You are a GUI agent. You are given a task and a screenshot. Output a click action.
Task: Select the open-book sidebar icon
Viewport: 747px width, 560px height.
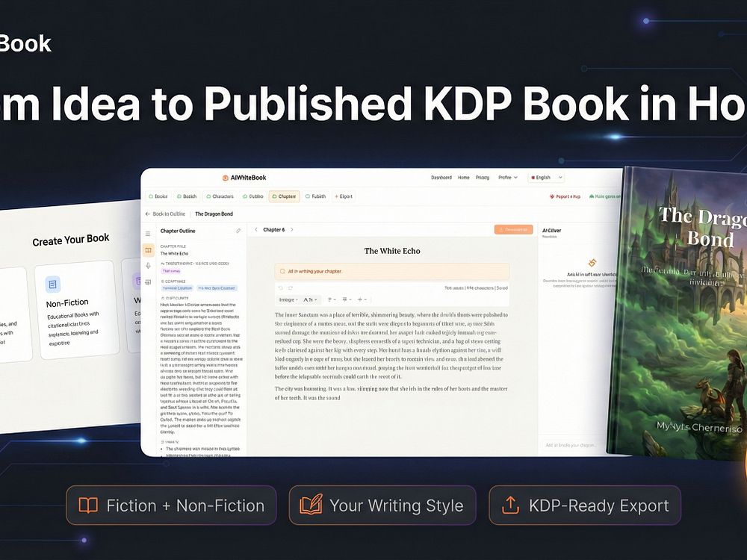pyautogui.click(x=148, y=250)
